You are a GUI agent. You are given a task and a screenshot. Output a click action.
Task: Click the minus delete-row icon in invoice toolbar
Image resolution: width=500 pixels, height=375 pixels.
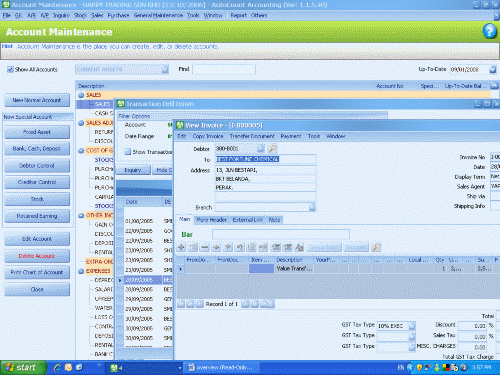click(205, 247)
